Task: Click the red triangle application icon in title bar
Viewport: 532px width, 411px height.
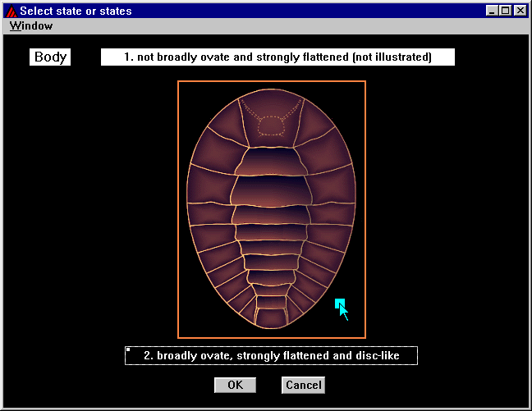Action: [x=11, y=11]
